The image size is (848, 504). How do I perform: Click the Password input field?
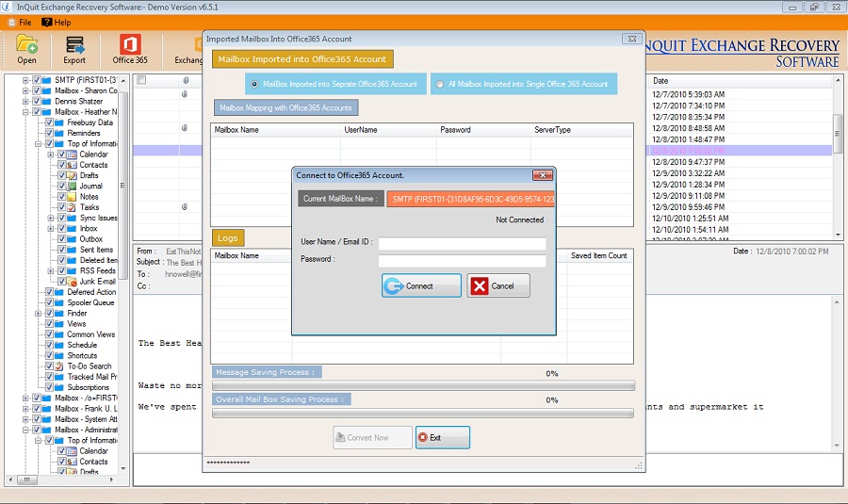[x=462, y=261]
